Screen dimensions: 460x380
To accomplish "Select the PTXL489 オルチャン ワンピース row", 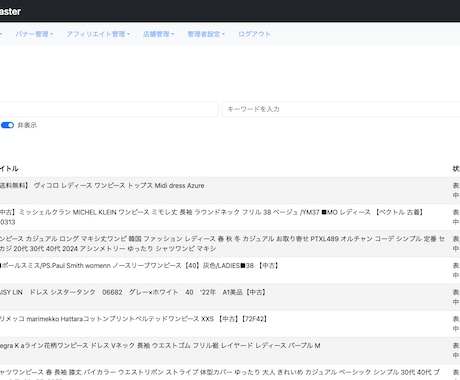I will [x=230, y=244].
